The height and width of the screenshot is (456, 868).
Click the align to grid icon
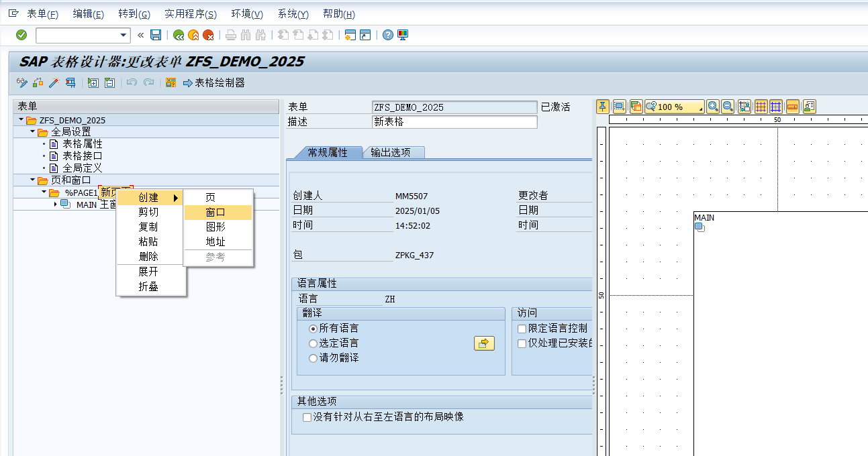coord(744,107)
